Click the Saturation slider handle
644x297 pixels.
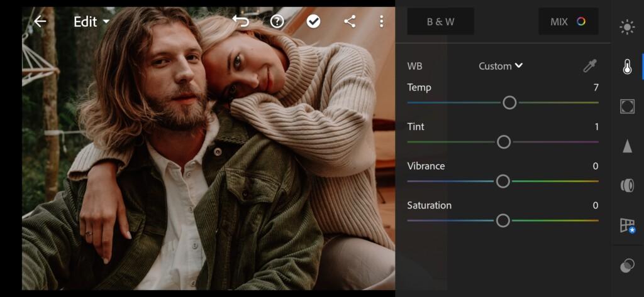(x=502, y=220)
